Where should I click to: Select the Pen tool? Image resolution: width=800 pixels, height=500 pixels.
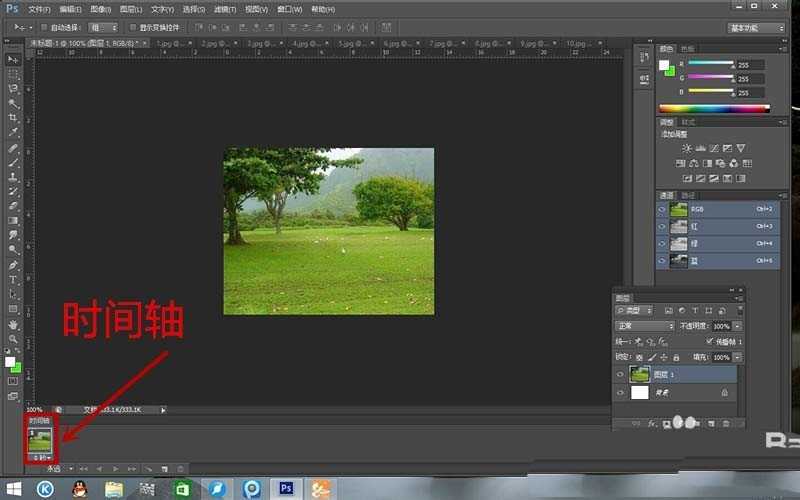coord(14,265)
